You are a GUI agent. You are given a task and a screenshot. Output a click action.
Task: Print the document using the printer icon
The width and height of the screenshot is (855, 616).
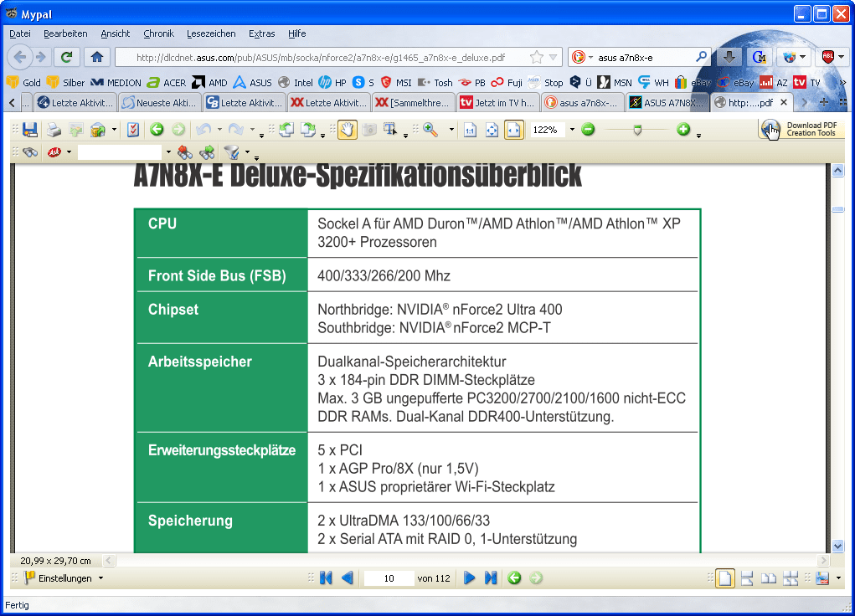point(54,130)
